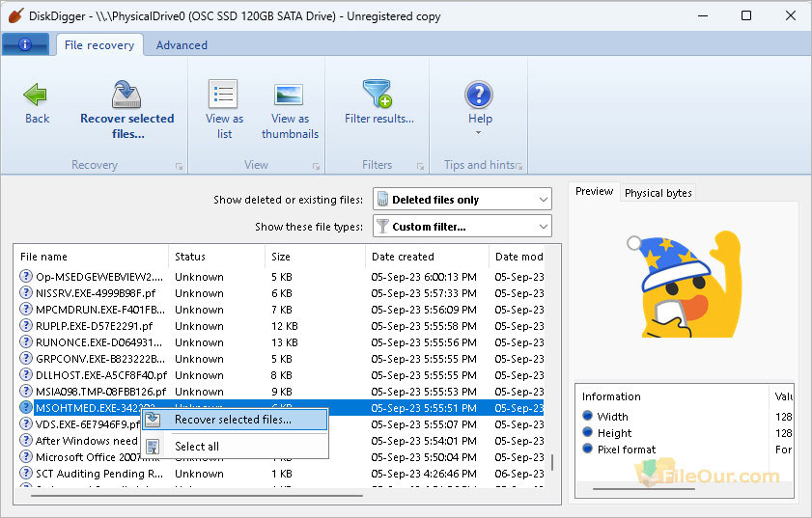Click the question icon beside NISSRV.EXE file
This screenshot has height=518, width=812.
point(26,292)
